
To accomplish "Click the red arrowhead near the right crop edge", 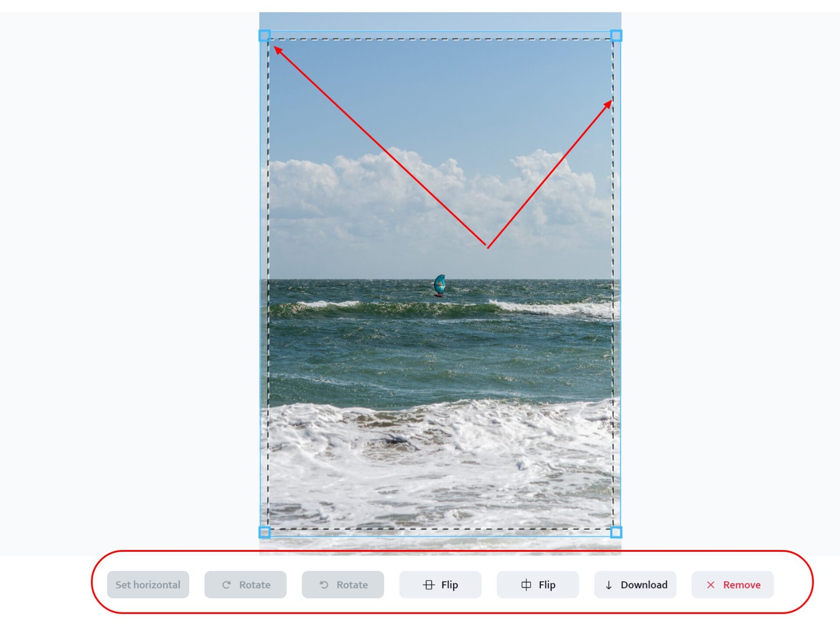I will coord(608,105).
